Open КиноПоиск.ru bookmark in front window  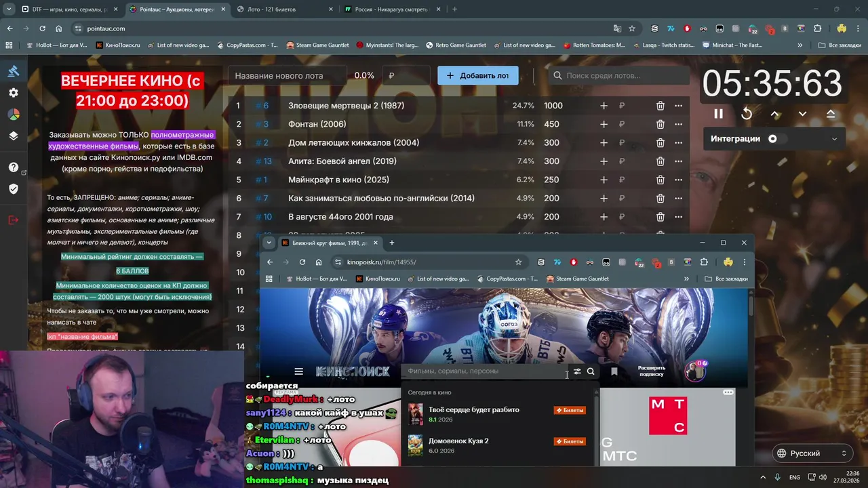[x=377, y=279]
